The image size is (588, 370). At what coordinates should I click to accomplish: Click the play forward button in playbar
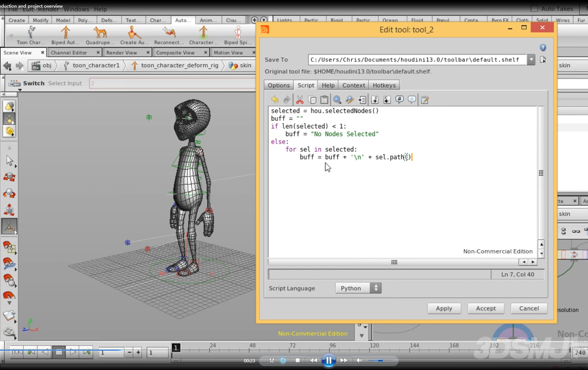click(73, 352)
